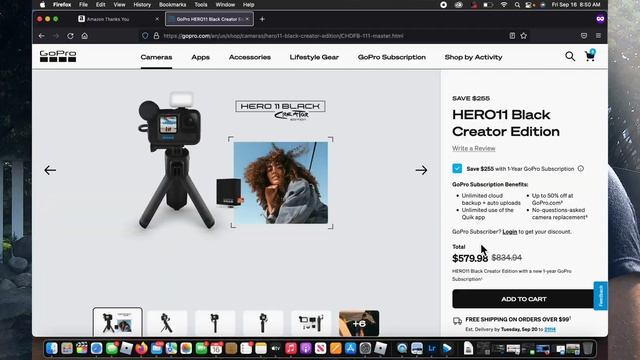Click the ADD TO CART button

pos(524,299)
